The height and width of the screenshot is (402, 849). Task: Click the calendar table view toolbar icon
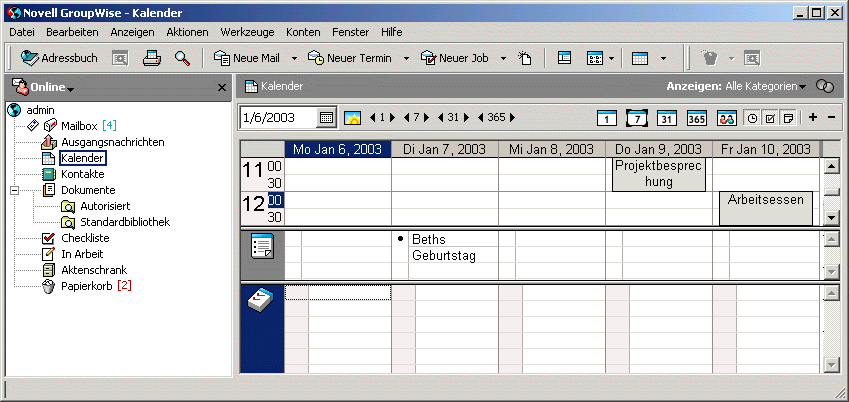[641, 58]
